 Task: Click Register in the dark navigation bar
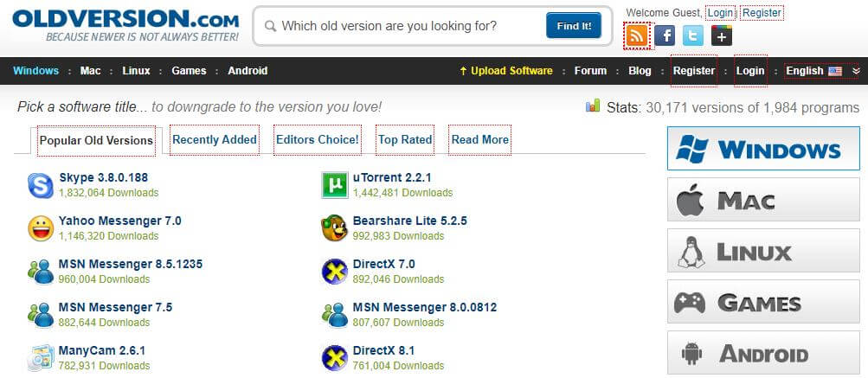pyautogui.click(x=694, y=71)
